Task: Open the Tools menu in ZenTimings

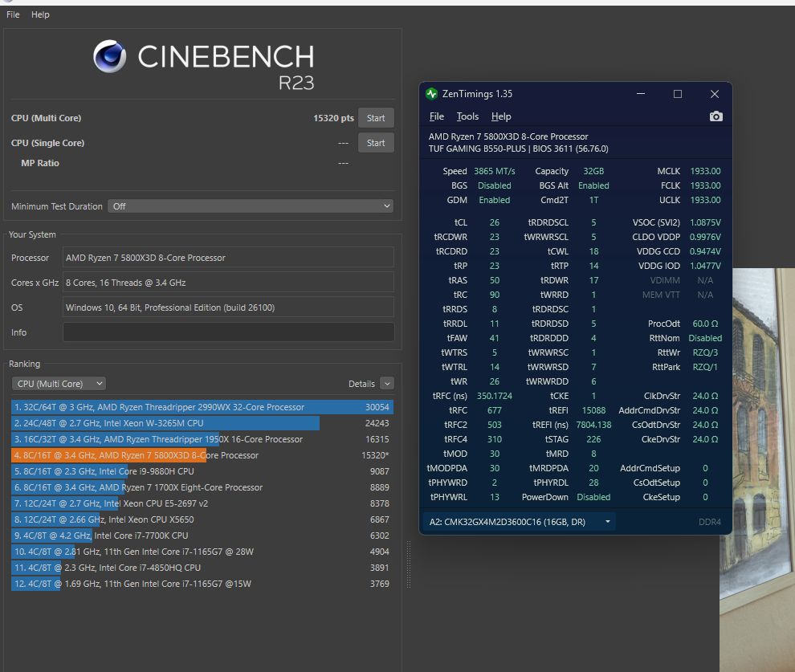Action: point(467,116)
